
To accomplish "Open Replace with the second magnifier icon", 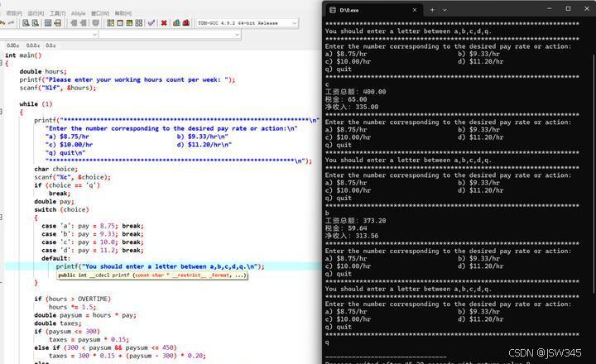I will pyautogui.click(x=36, y=23).
